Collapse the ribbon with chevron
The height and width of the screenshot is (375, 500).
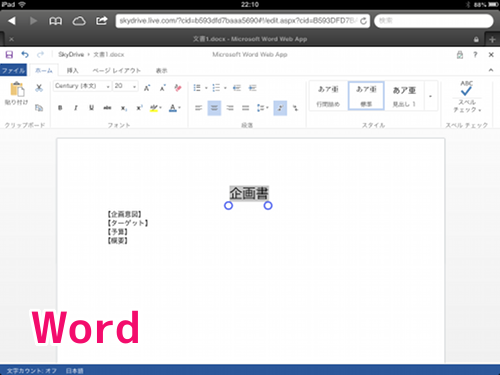coord(491,70)
